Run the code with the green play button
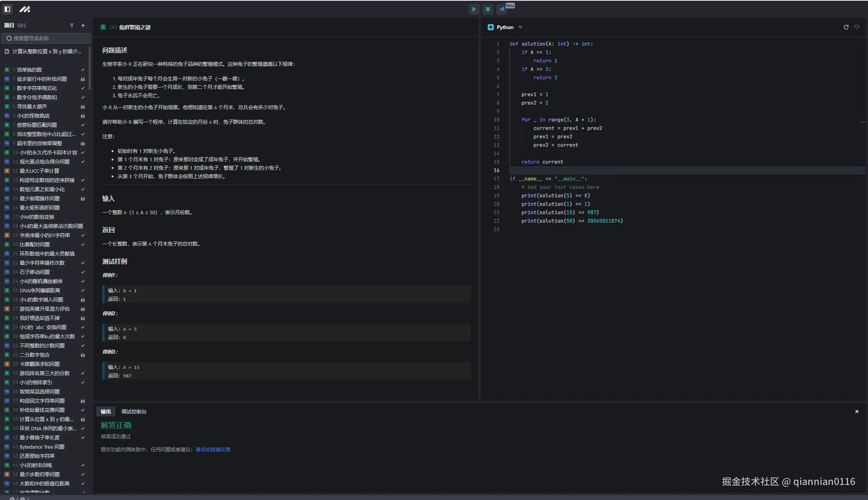The image size is (868, 500). (474, 9)
